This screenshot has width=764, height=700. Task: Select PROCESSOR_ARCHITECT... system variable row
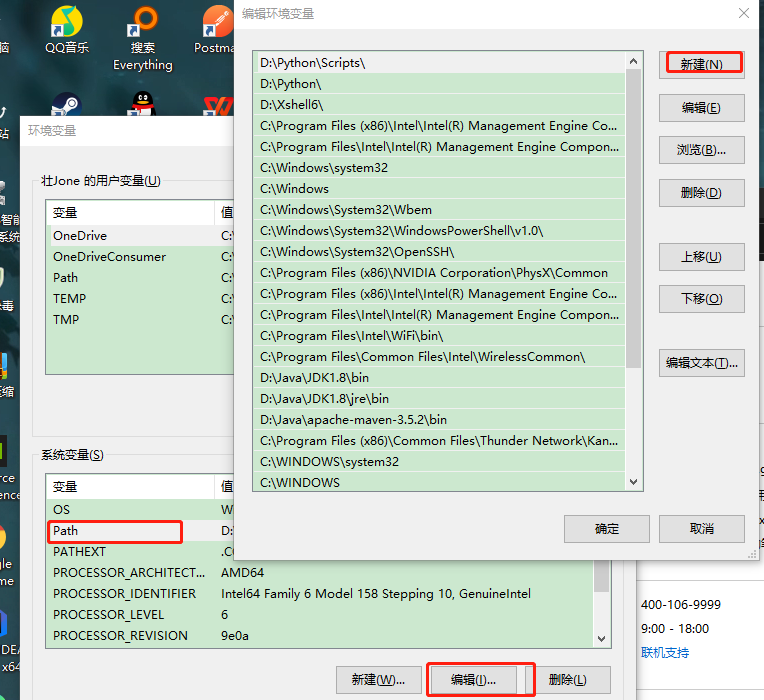pyautogui.click(x=321, y=573)
